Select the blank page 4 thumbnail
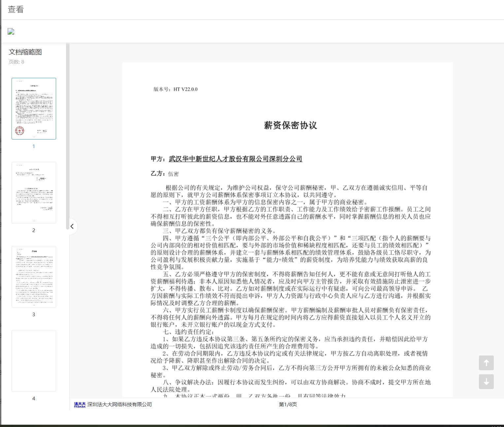Image resolution: width=504 pixels, height=427 pixels. click(x=34, y=361)
